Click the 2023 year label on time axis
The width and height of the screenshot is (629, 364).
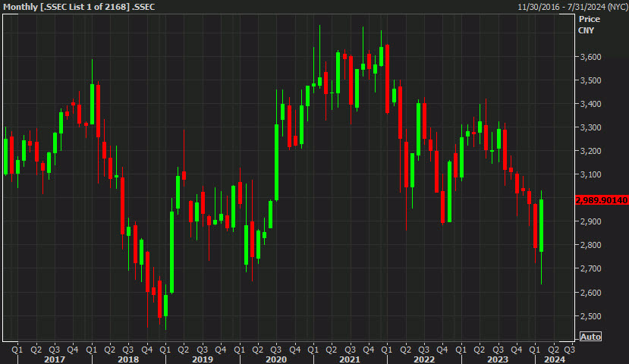click(498, 359)
